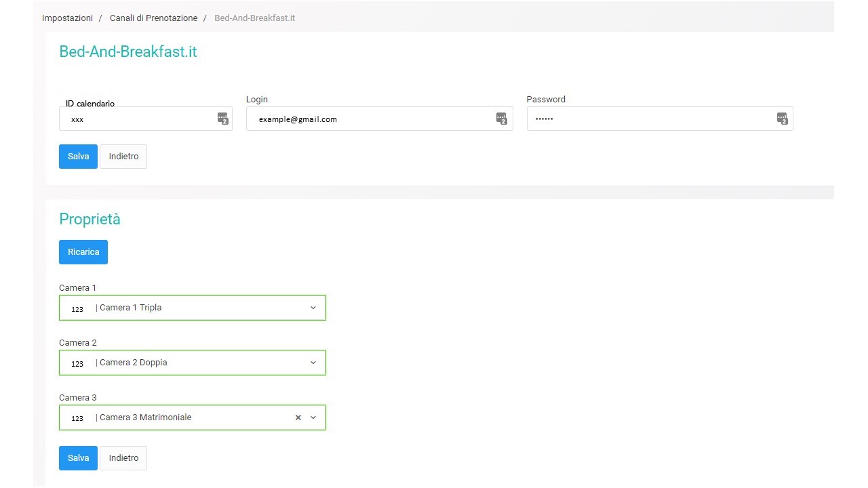Click the ID calendario input field

click(x=146, y=119)
